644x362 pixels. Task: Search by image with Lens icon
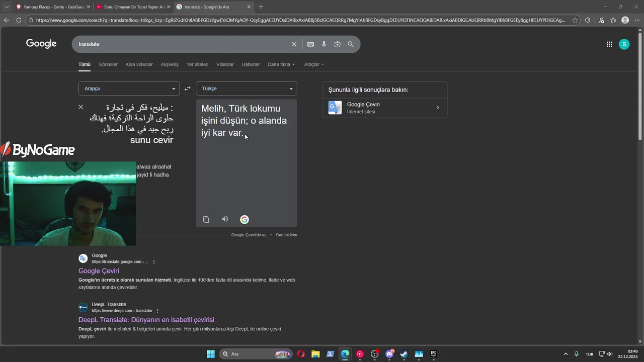coord(337,44)
